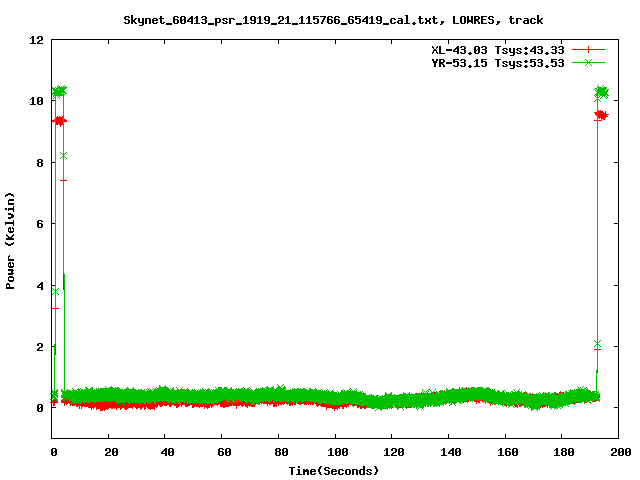Image resolution: width=640 pixels, height=480 pixels.
Task: Click the y-axis tick label 4
Action: [x=40, y=286]
